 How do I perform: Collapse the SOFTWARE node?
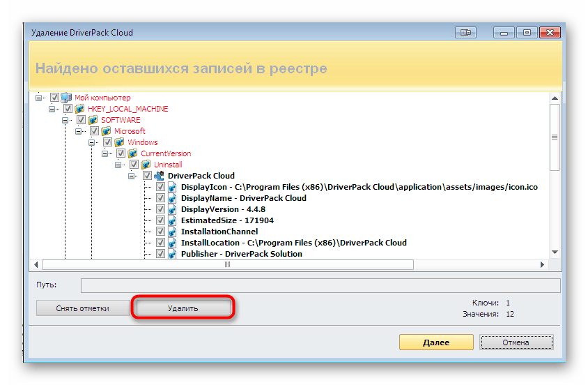[x=65, y=121]
